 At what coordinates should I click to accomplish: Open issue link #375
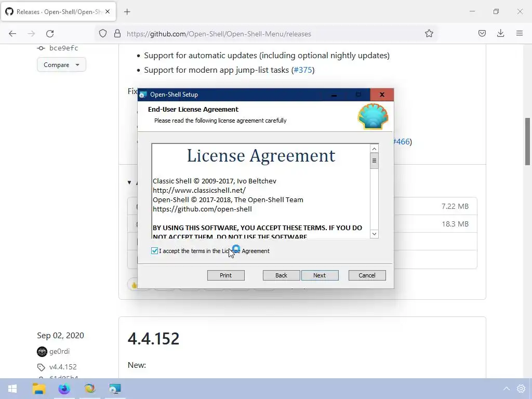point(303,70)
